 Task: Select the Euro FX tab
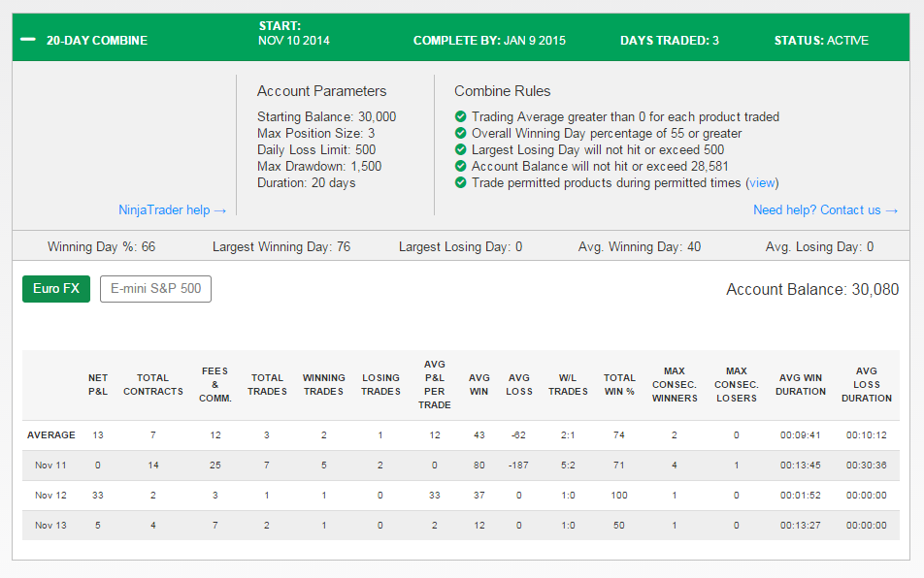tap(56, 289)
